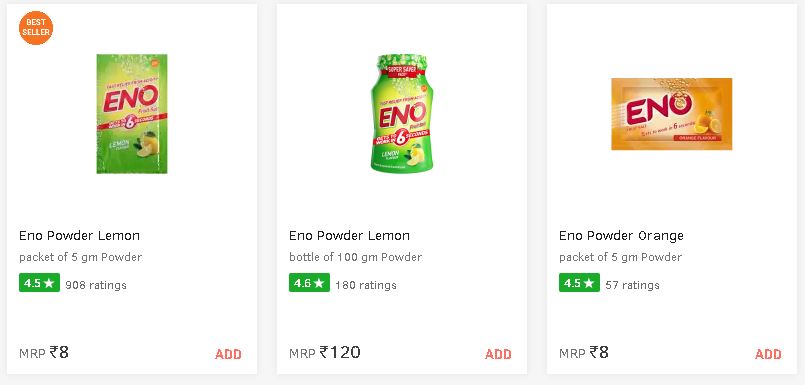View the 180 ratings text

pyautogui.click(x=366, y=285)
